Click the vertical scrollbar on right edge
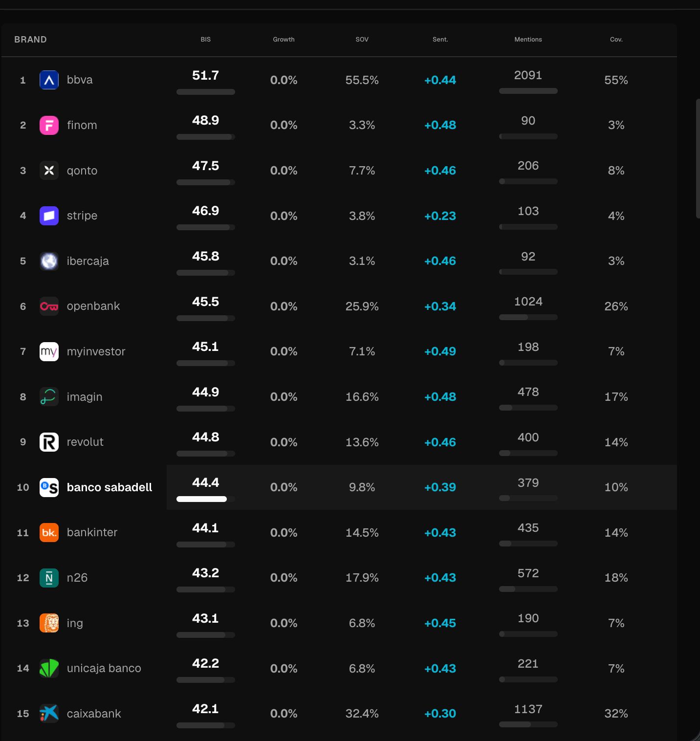This screenshot has height=741, width=700. pyautogui.click(x=698, y=159)
